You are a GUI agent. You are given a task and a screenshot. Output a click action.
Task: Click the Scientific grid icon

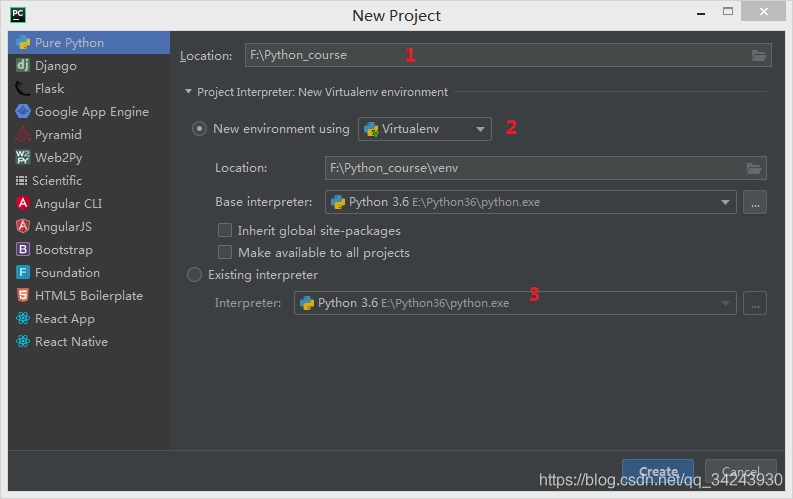click(21, 180)
